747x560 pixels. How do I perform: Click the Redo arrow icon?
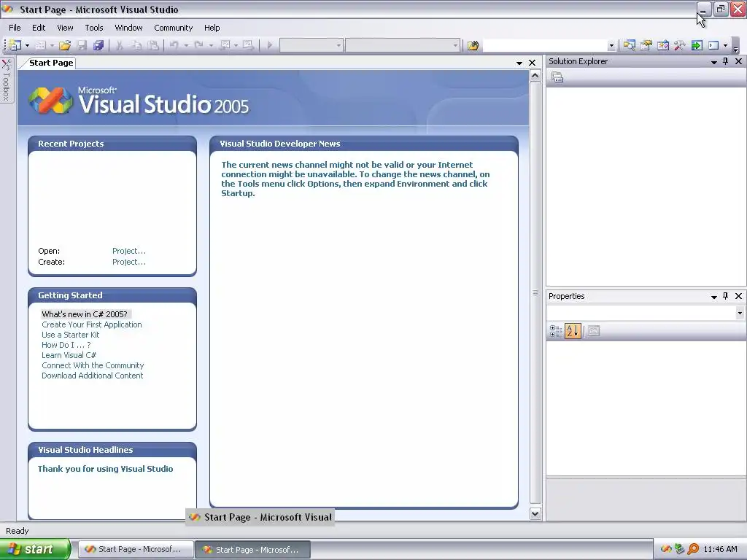click(x=199, y=45)
